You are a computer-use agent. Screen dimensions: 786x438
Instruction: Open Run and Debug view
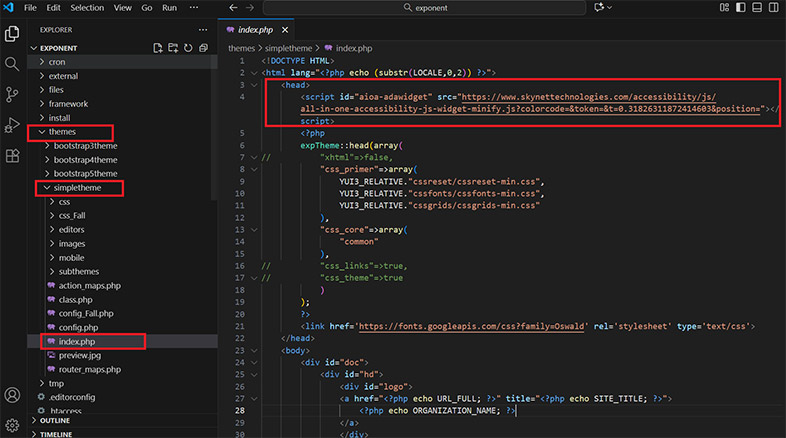tap(12, 125)
